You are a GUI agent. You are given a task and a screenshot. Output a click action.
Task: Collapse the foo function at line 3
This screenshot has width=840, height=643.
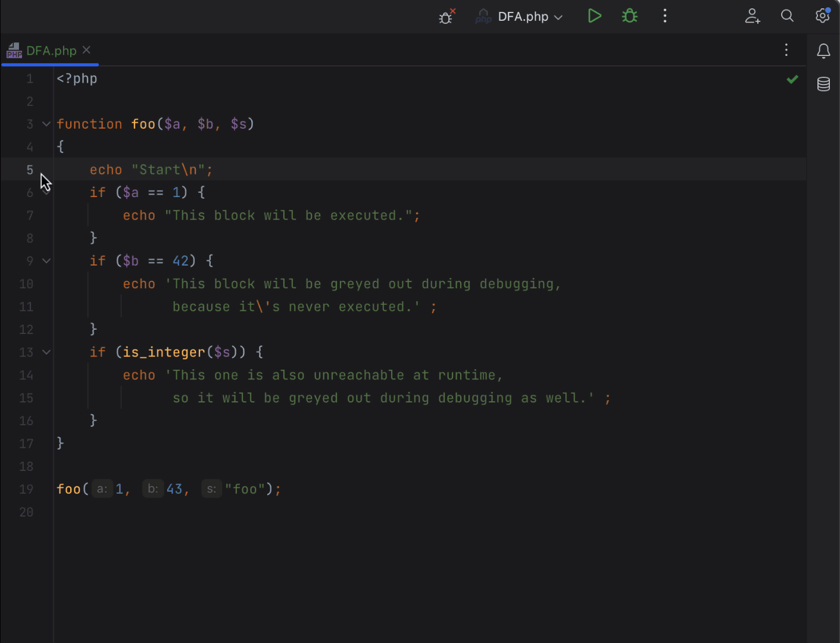(x=46, y=124)
